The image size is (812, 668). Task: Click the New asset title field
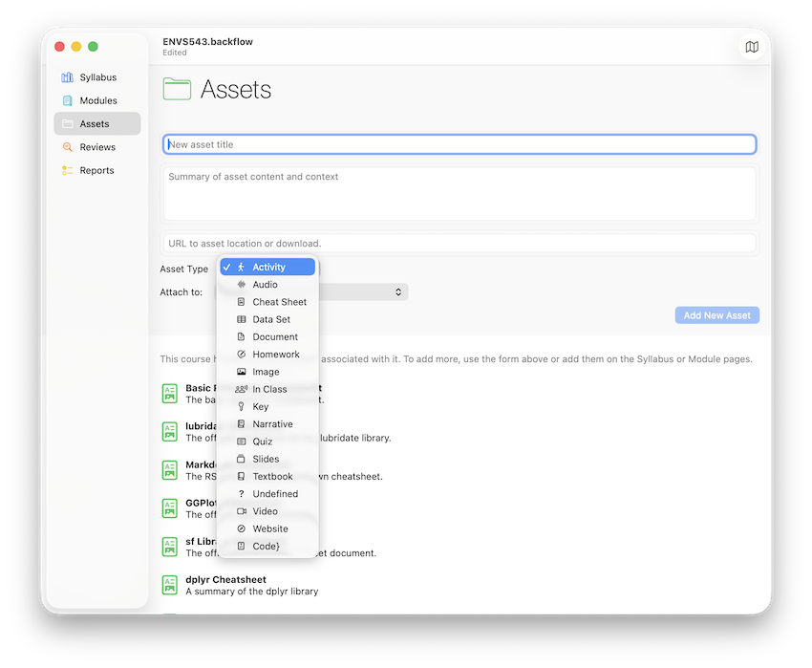[x=459, y=145]
